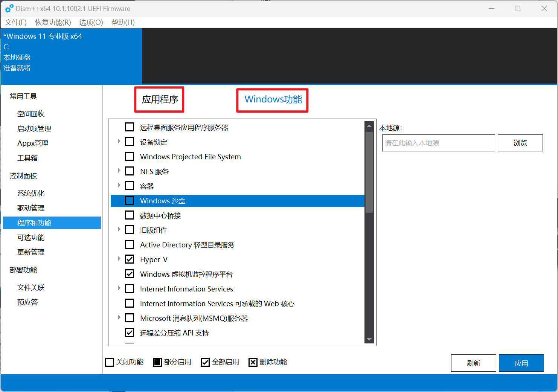The width and height of the screenshot is (558, 392).
Task: Click the 刷新 button
Action: (x=474, y=363)
